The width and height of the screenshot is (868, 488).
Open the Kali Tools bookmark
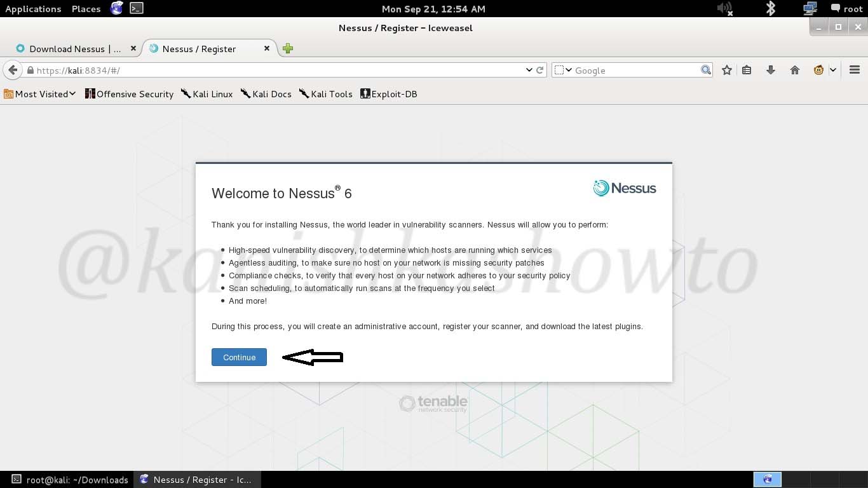pyautogui.click(x=326, y=94)
